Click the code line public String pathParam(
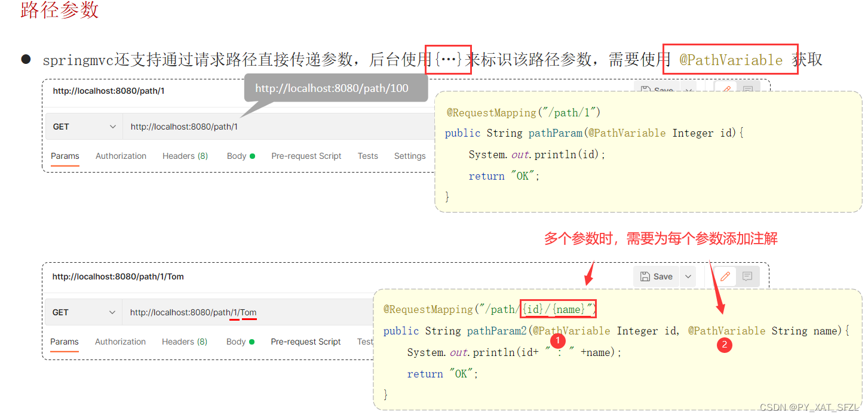The width and height of the screenshot is (868, 418). 594,133
